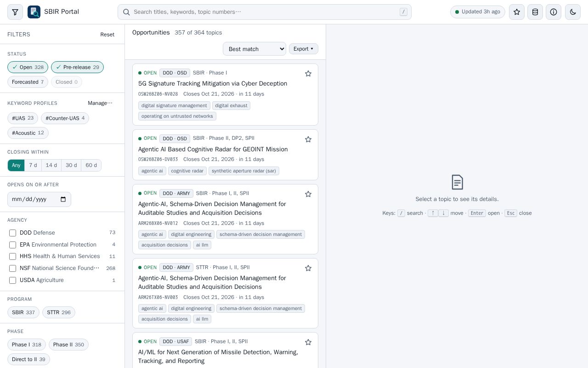Focus the topic search field
588x368 pixels.
tap(265, 12)
